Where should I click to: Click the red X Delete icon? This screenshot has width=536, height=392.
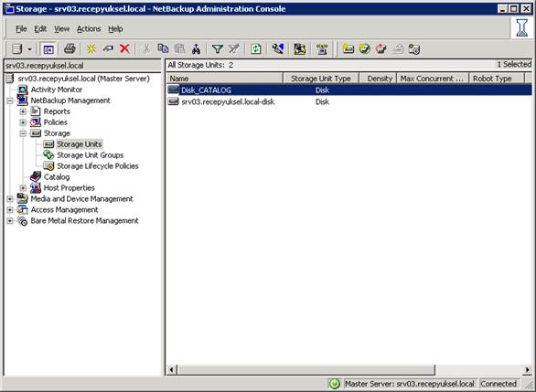124,48
